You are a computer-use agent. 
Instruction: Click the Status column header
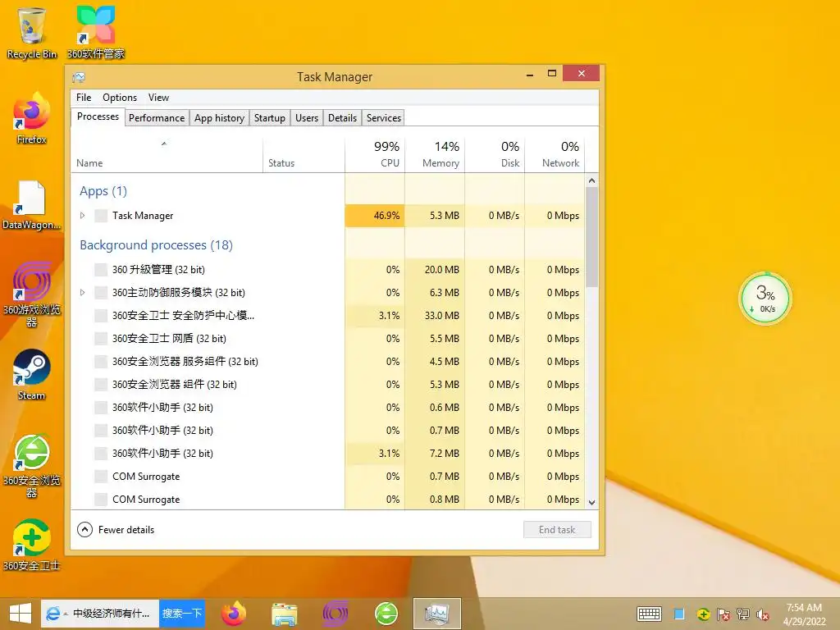click(304, 155)
